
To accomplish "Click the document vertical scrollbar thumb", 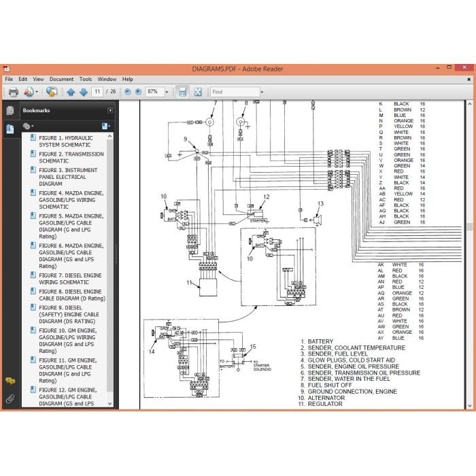I will 470,226.
